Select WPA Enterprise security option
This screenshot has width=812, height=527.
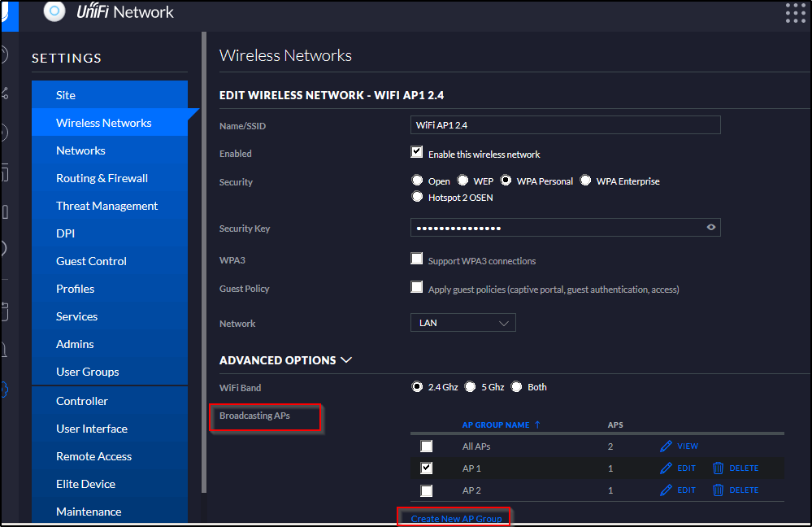coord(585,181)
